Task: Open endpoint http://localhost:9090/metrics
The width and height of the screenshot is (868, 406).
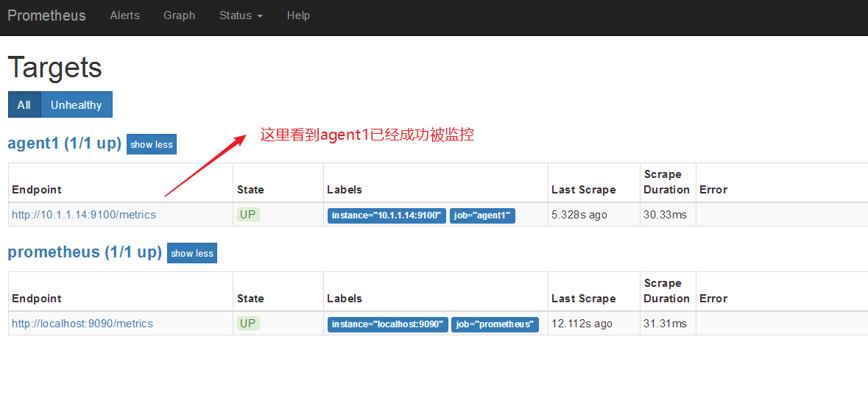Action: click(x=82, y=323)
